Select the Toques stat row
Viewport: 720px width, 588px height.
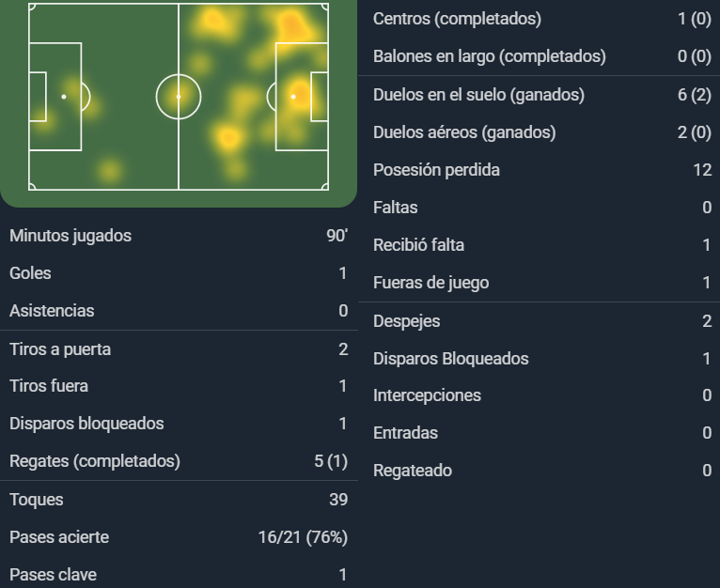point(179,500)
